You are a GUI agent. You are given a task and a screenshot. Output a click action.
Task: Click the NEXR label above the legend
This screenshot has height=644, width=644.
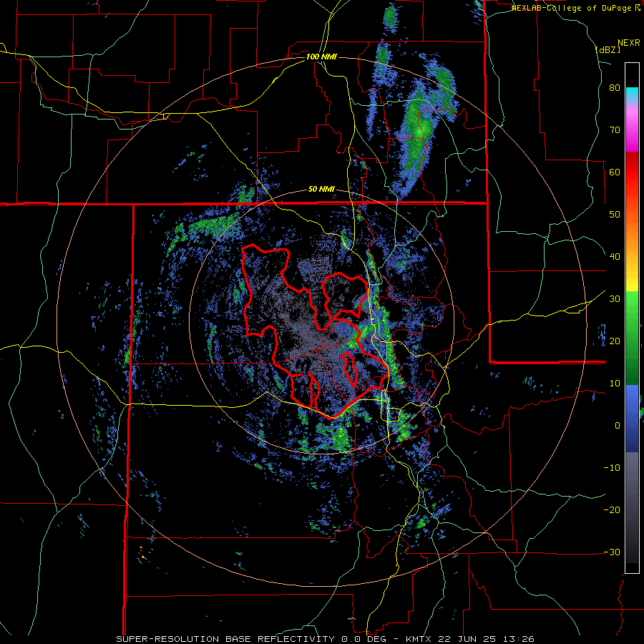click(x=628, y=43)
